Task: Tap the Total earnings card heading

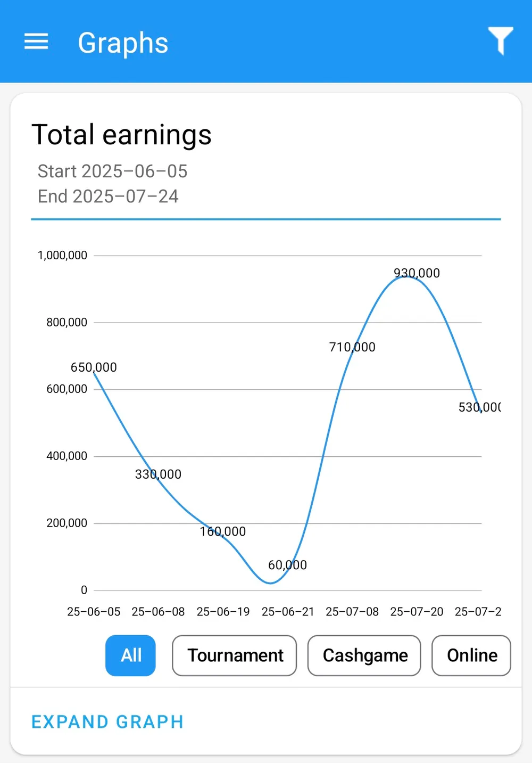Action: pos(122,134)
